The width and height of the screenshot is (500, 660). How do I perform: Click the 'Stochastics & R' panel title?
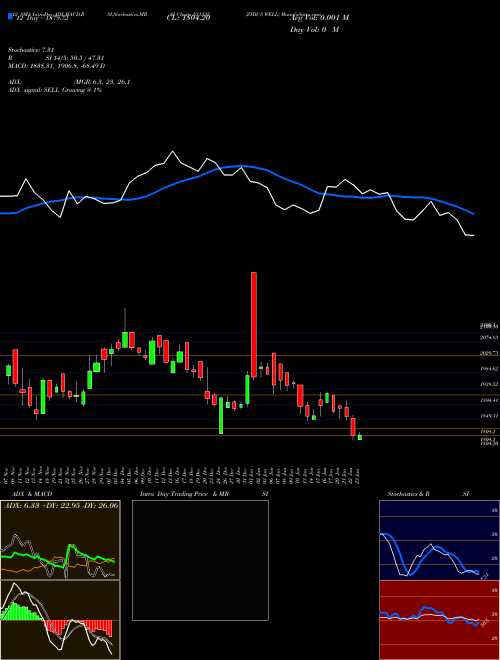point(408,494)
